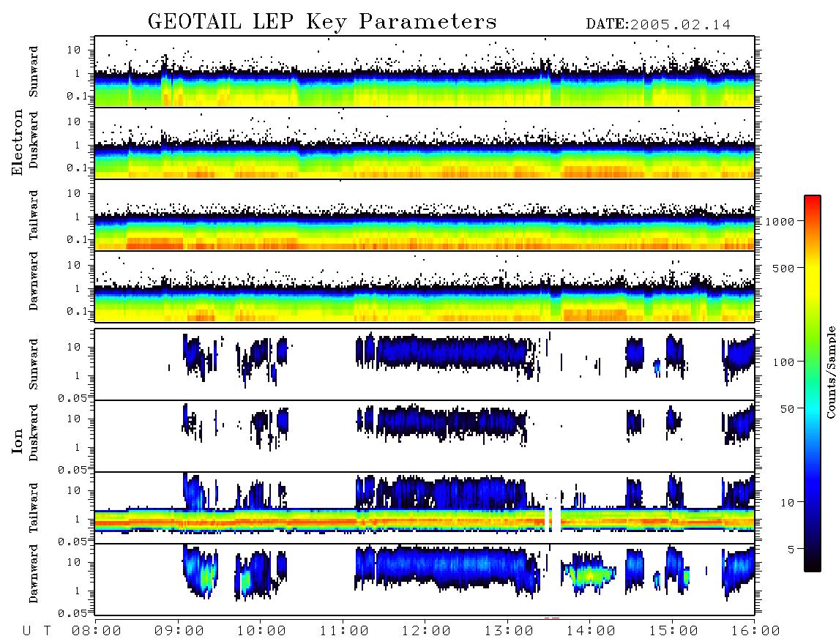Click the 'GEOTAIL LEP Key Parameters' title
The height and width of the screenshot is (644, 836).
[322, 22]
